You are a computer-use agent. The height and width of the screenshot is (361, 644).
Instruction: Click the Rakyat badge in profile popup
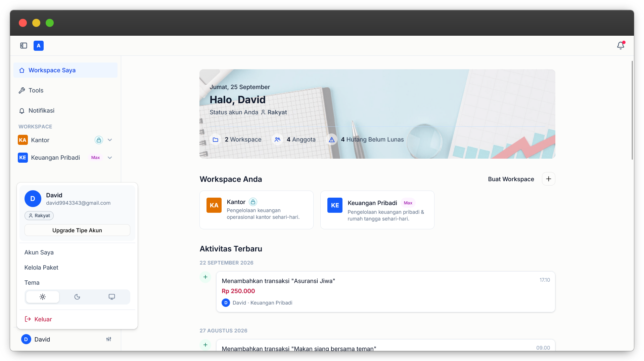pos(39,216)
